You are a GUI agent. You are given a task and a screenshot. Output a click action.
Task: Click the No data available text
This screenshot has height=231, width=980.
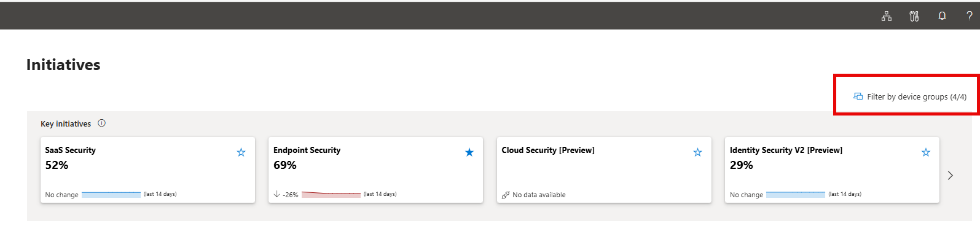coord(539,195)
